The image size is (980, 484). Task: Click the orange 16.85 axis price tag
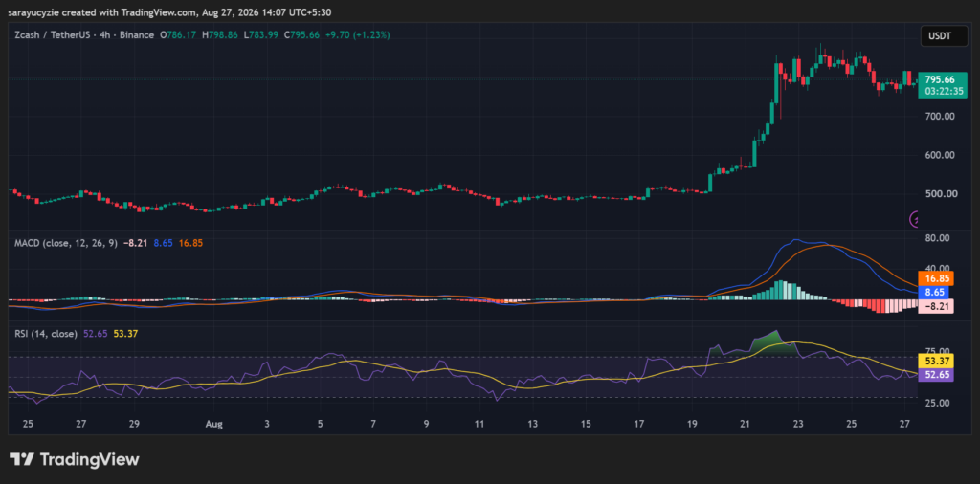(936, 278)
